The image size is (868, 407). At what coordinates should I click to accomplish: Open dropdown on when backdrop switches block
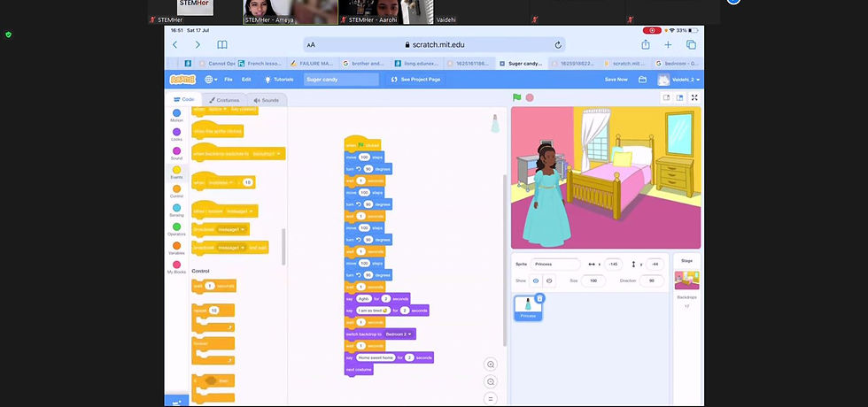click(267, 153)
